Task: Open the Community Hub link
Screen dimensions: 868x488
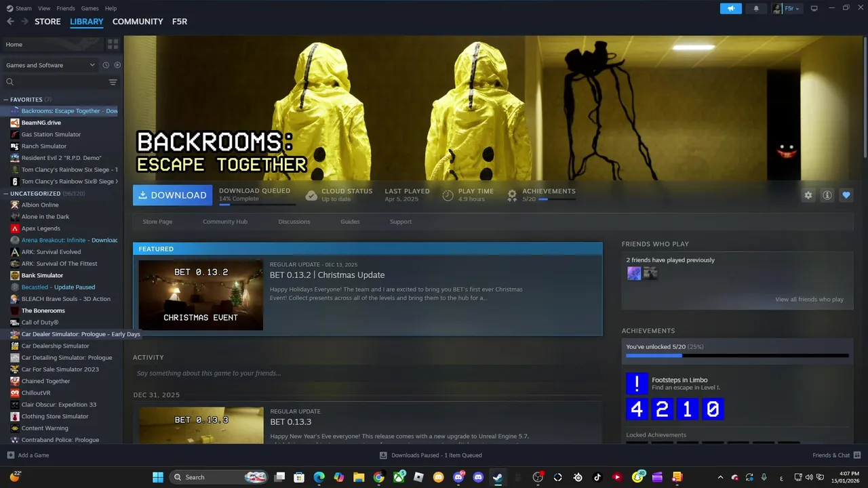Action: tap(225, 222)
